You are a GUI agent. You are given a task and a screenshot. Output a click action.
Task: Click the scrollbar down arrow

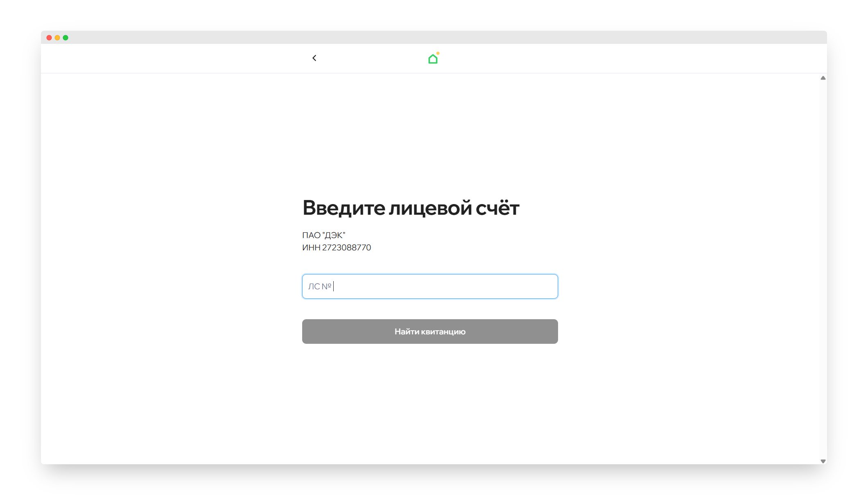click(823, 461)
